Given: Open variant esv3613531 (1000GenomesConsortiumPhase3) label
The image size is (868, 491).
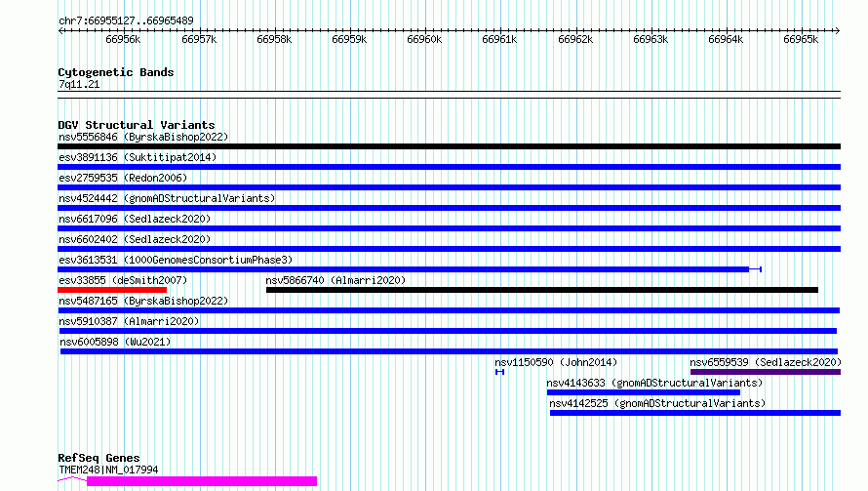Looking at the screenshot, I should 176,260.
